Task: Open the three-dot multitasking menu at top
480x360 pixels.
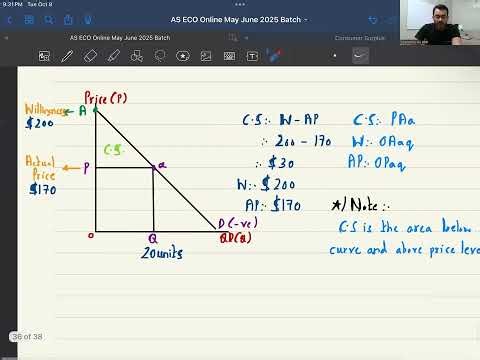Action: point(240,4)
